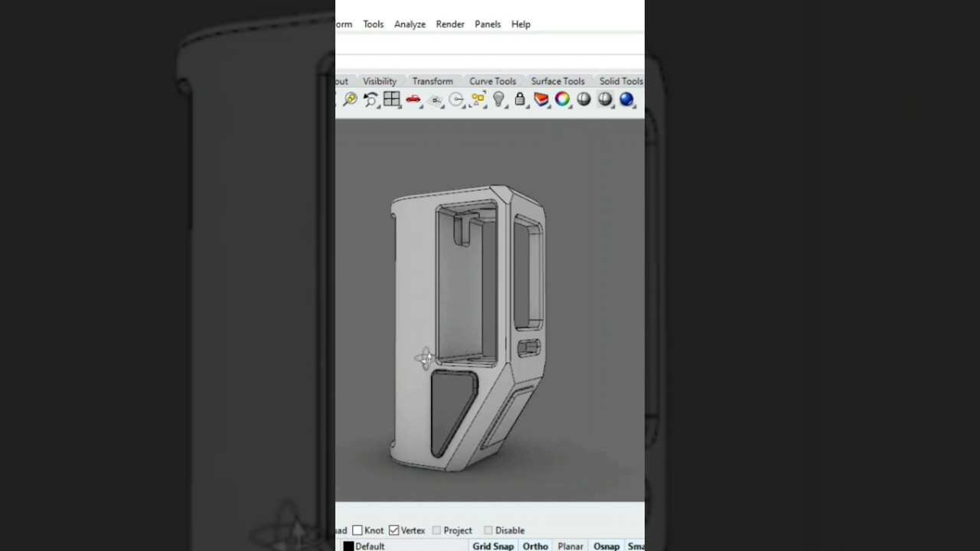980x551 pixels.
Task: Click the Default layer name in status bar
Action: pos(370,546)
